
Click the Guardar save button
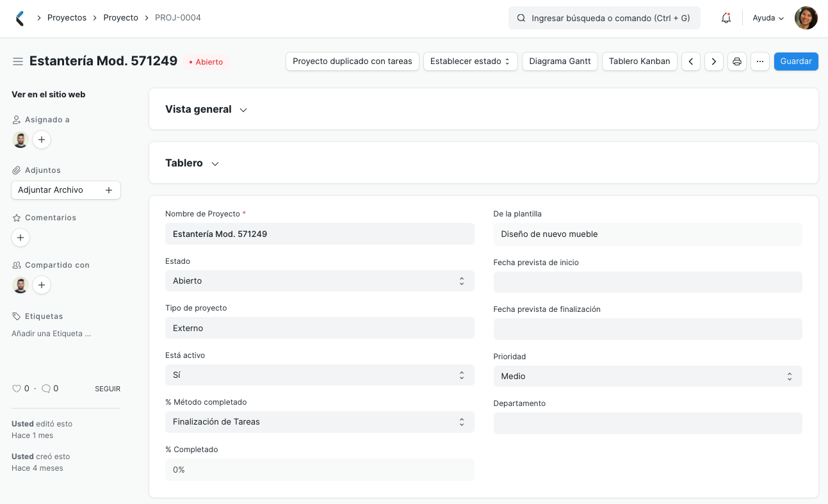[x=796, y=61]
